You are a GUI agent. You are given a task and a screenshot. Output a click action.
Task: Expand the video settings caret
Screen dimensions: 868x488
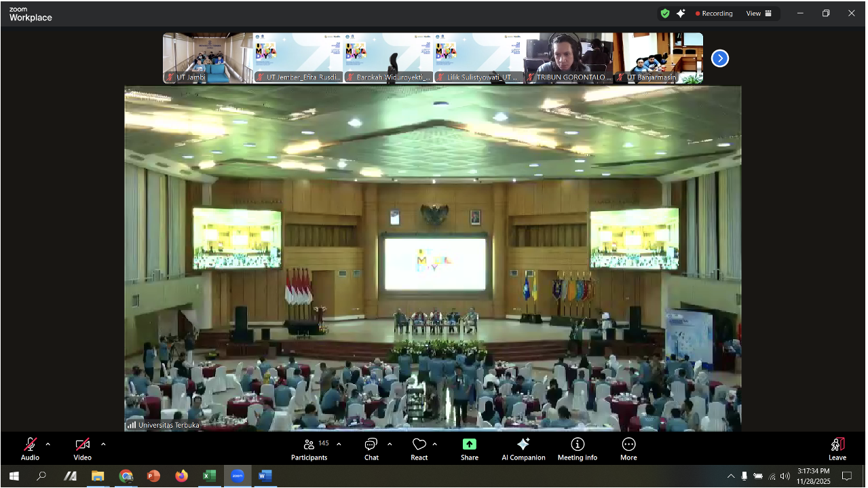pos(103,445)
